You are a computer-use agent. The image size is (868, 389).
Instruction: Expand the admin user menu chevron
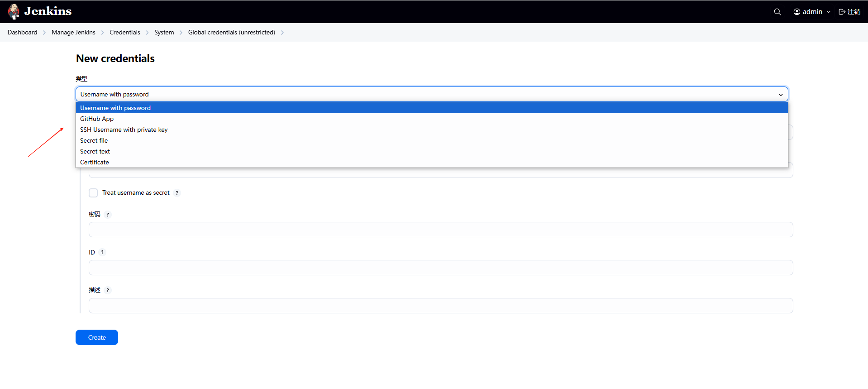829,12
